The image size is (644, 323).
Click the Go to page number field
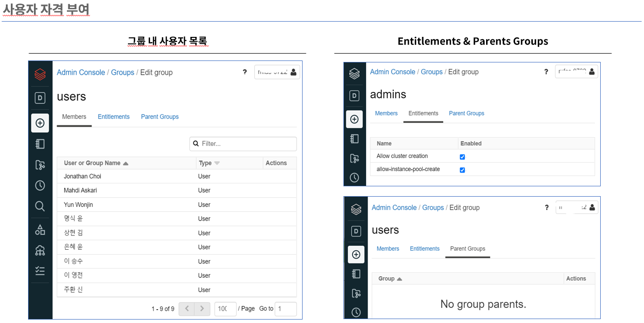coord(285,309)
